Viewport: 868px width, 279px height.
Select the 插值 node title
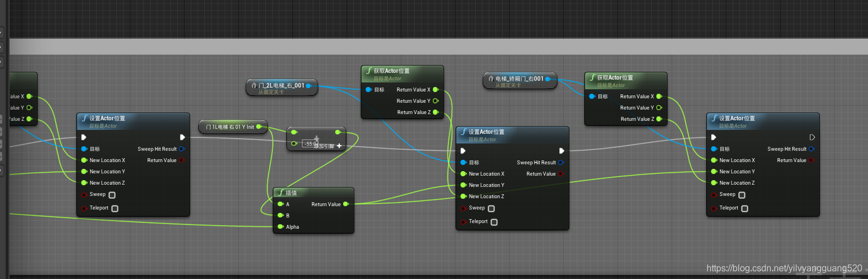(x=291, y=193)
